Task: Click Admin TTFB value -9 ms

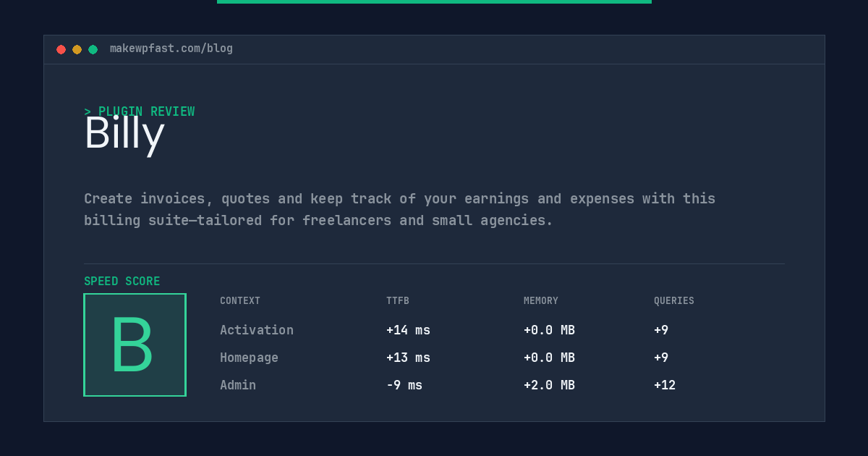Action: (404, 385)
